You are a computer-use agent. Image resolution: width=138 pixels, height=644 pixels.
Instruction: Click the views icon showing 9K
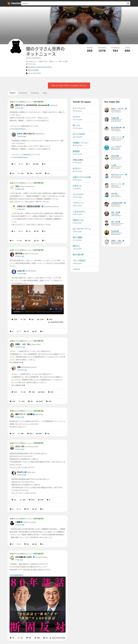[x=35, y=231]
